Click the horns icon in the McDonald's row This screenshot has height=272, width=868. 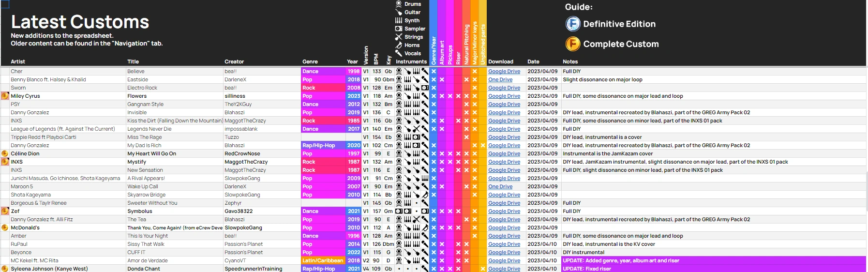(x=425, y=227)
